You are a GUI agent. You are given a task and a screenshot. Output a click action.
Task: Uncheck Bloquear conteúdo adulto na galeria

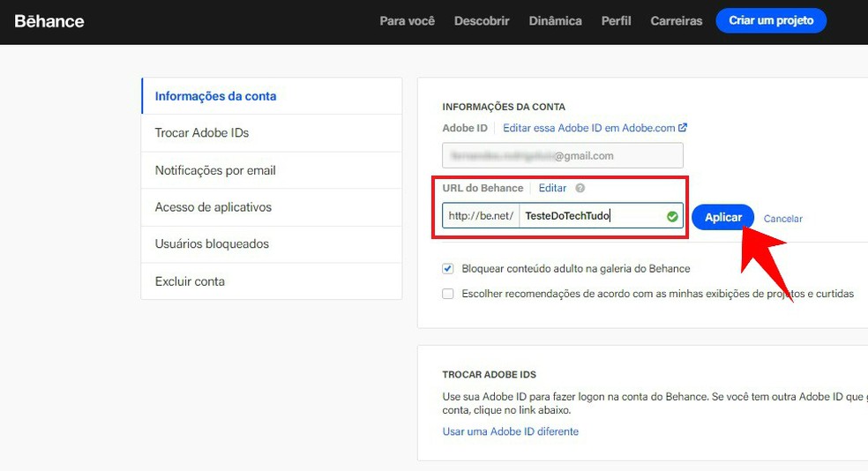[447, 269]
